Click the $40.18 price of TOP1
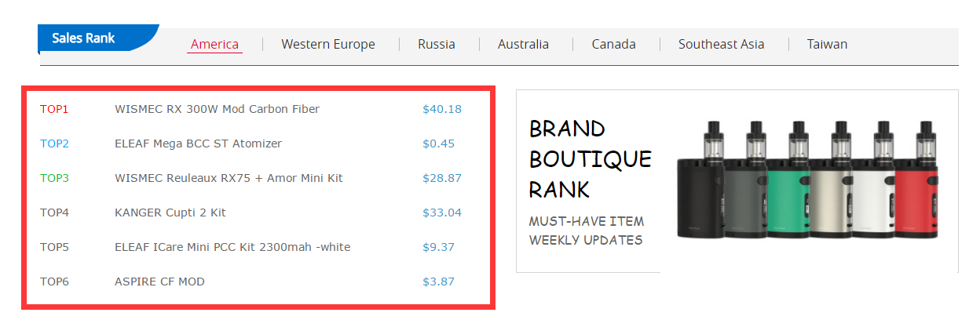The height and width of the screenshot is (327, 980). (441, 109)
